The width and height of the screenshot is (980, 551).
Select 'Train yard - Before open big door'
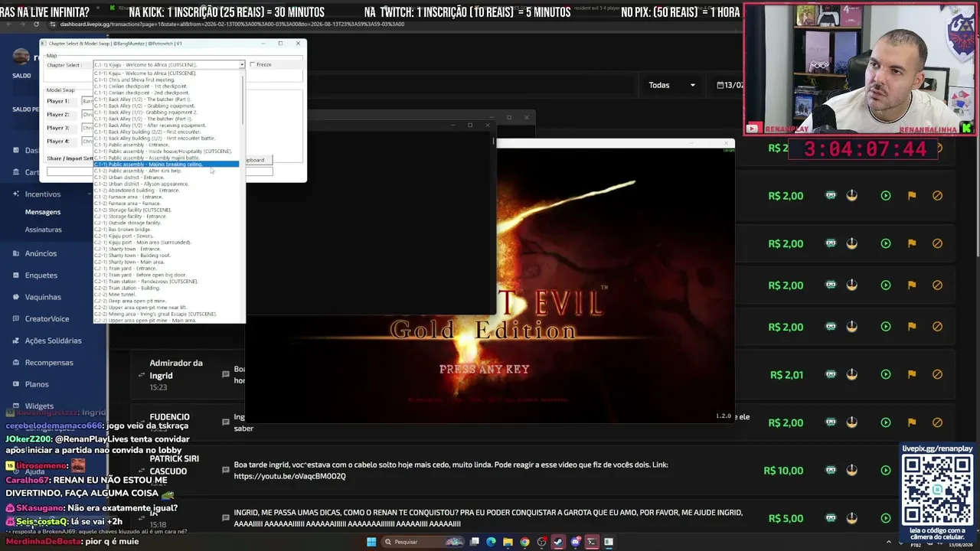[x=166, y=275]
